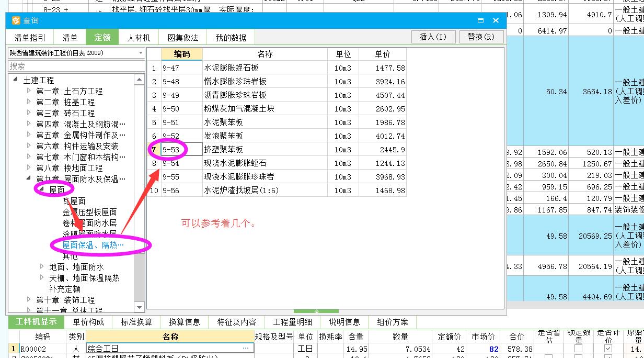
Task: Select 其他 tree item under 屋面
Action: pyautogui.click(x=70, y=256)
